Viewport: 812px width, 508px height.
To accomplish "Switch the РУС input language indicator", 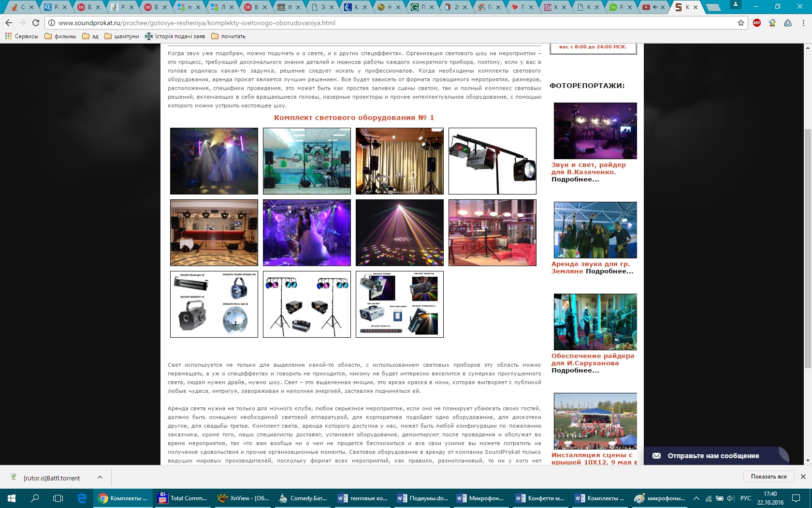I will coord(746,498).
